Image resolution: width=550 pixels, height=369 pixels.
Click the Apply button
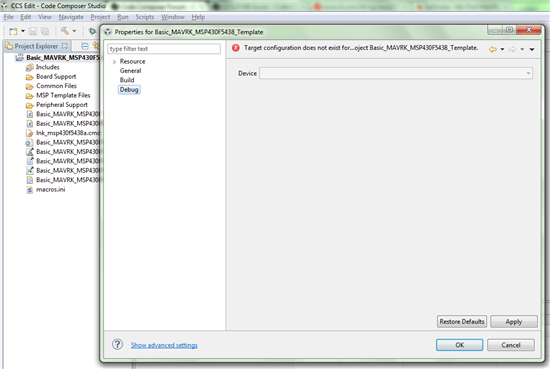(x=514, y=322)
